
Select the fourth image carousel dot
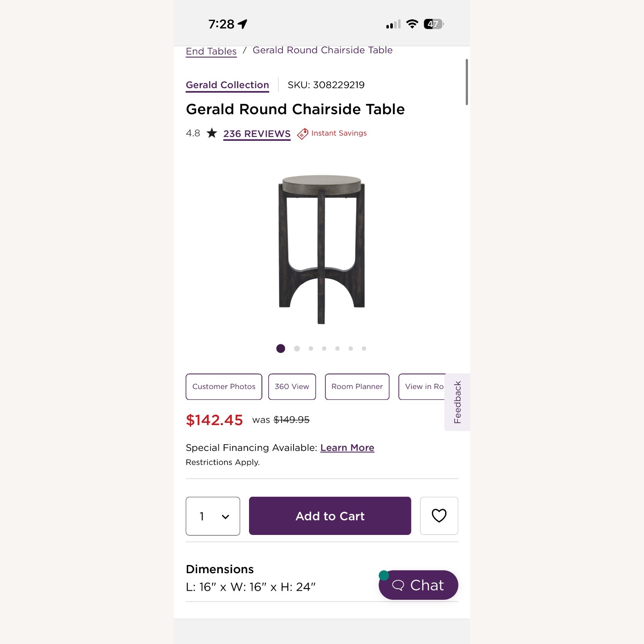[324, 349]
